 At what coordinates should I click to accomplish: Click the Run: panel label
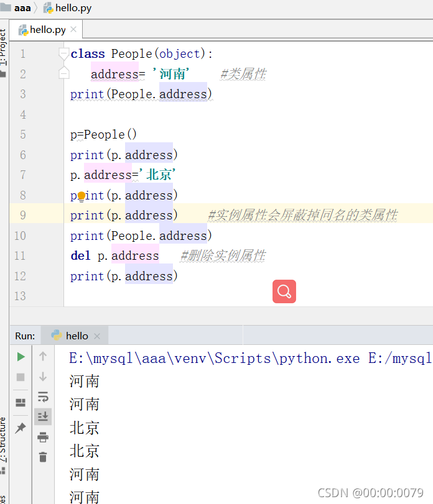(25, 336)
